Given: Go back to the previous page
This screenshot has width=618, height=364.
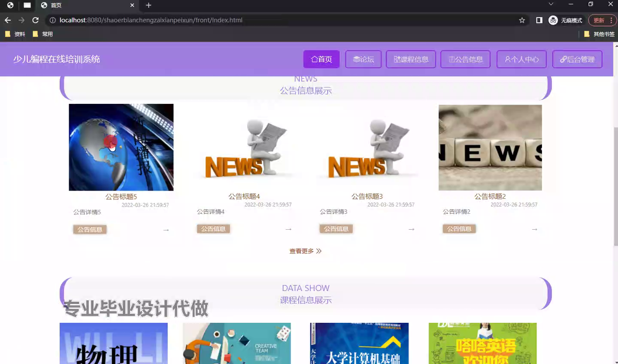Looking at the screenshot, I should tap(8, 20).
